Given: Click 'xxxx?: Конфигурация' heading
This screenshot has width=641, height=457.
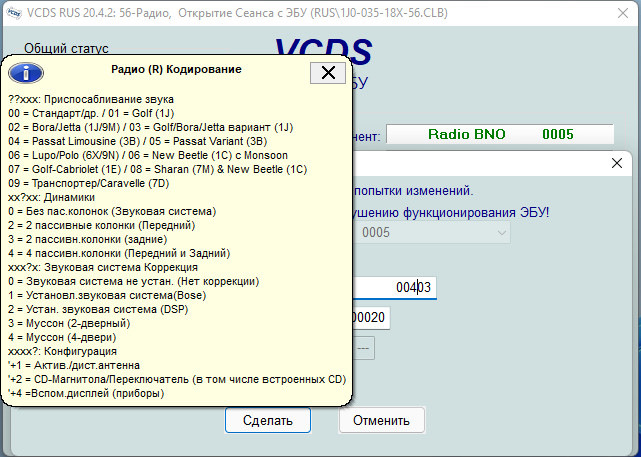Looking at the screenshot, I should [x=62, y=351].
